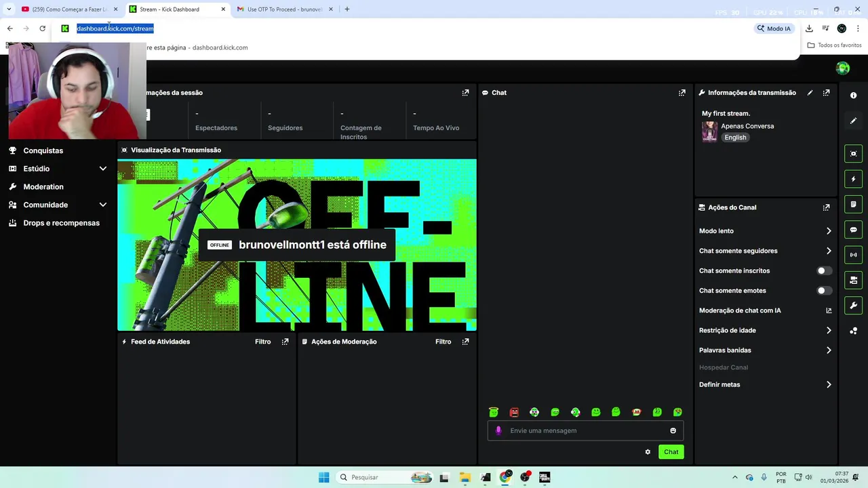This screenshot has width=868, height=488.
Task: Open Conquistas in sidebar
Action: point(43,150)
